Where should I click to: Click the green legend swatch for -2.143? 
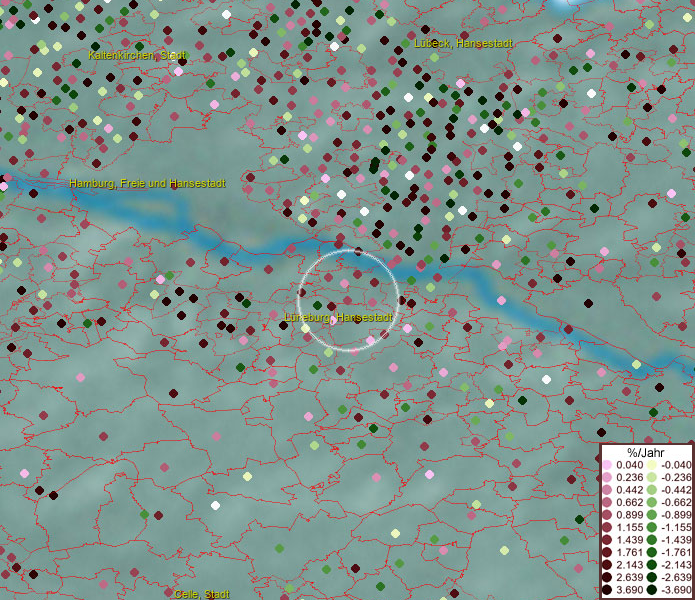[652, 565]
